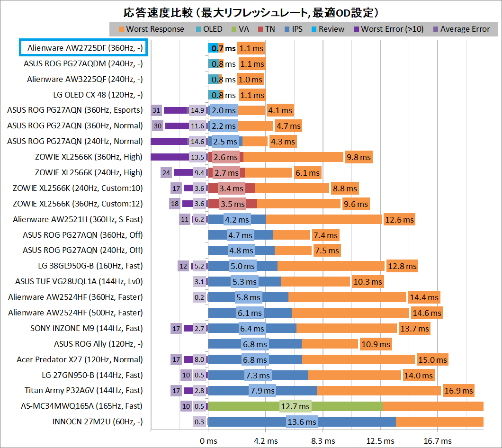Click the 13.6 ms value on INNOCN bar
Viewport: 502px width, 448px height.
(302, 422)
